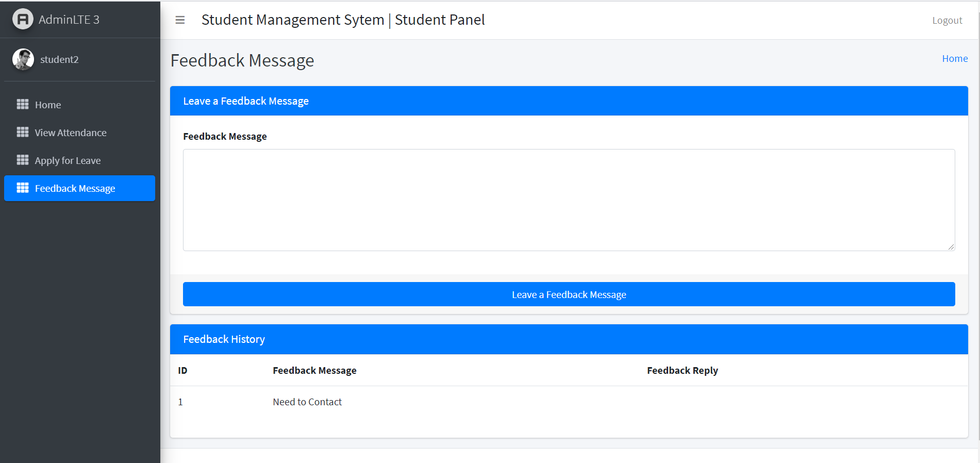Screen dimensions: 980x463
Task: Click the bold Feedback Message field label
Action: click(x=225, y=136)
